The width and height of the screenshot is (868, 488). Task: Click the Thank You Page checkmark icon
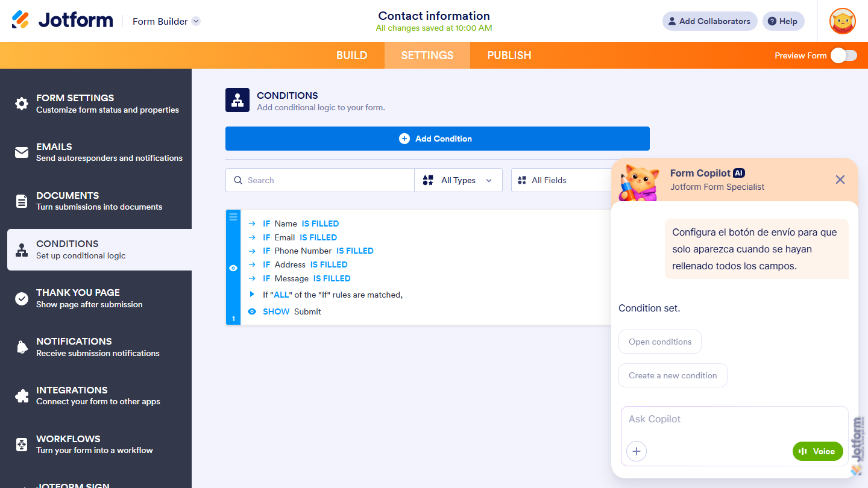[x=22, y=298]
